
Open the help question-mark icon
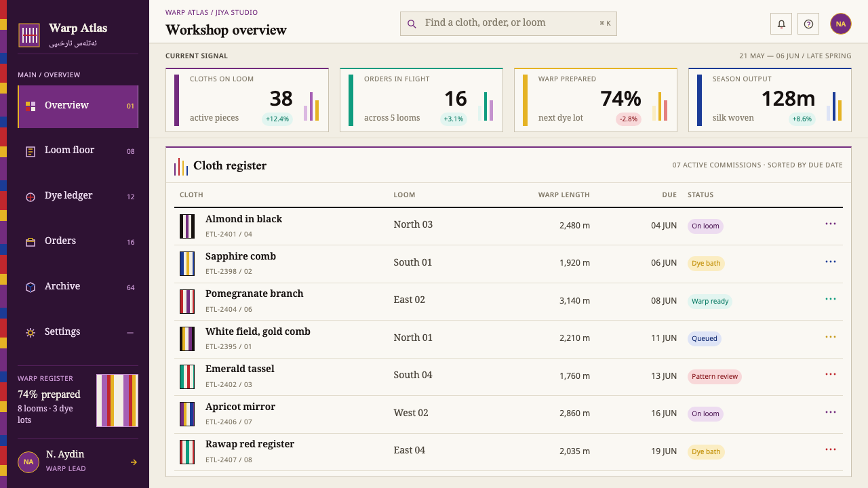coord(808,24)
